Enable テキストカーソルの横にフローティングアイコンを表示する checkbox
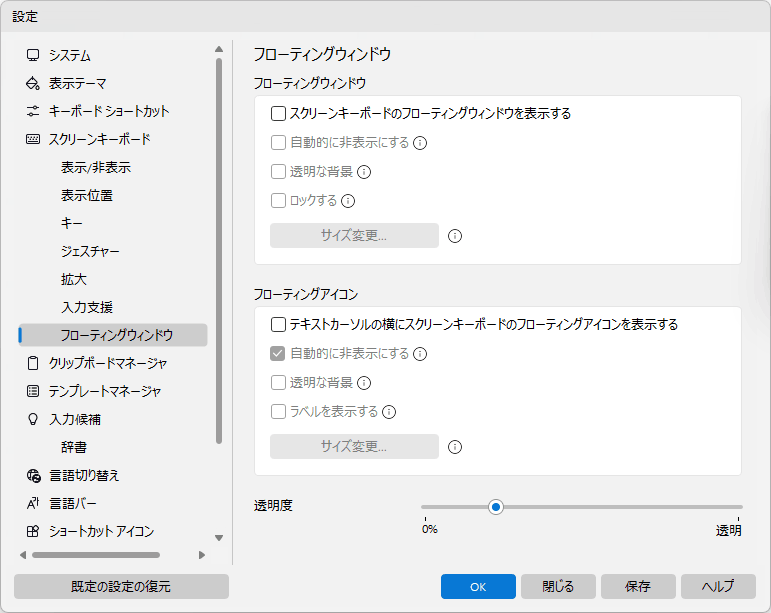 (278, 324)
